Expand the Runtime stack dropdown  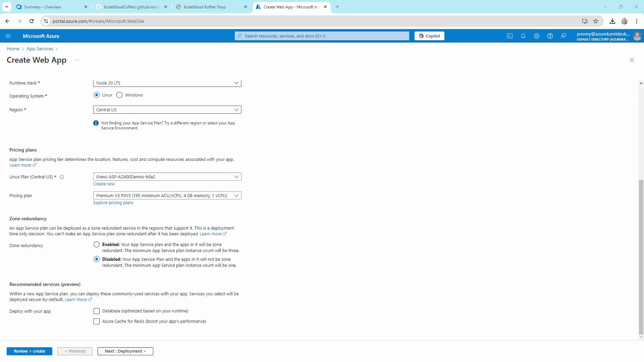[x=167, y=83]
